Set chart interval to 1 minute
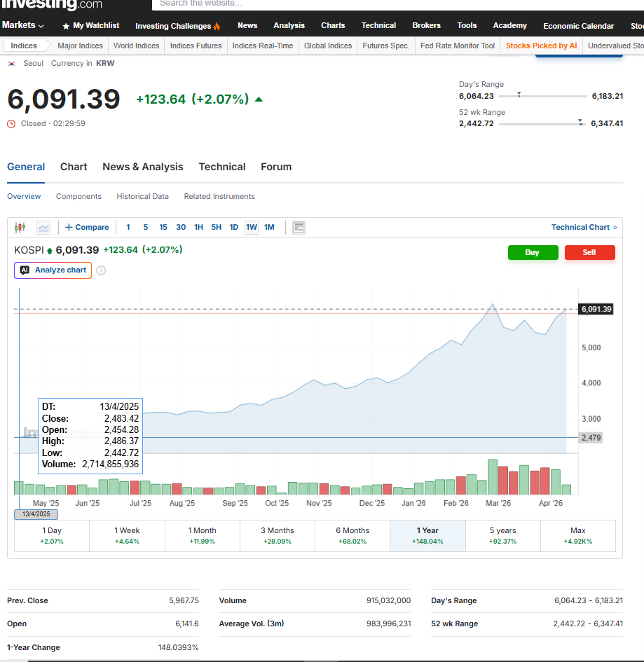The image size is (644, 662). click(x=128, y=227)
